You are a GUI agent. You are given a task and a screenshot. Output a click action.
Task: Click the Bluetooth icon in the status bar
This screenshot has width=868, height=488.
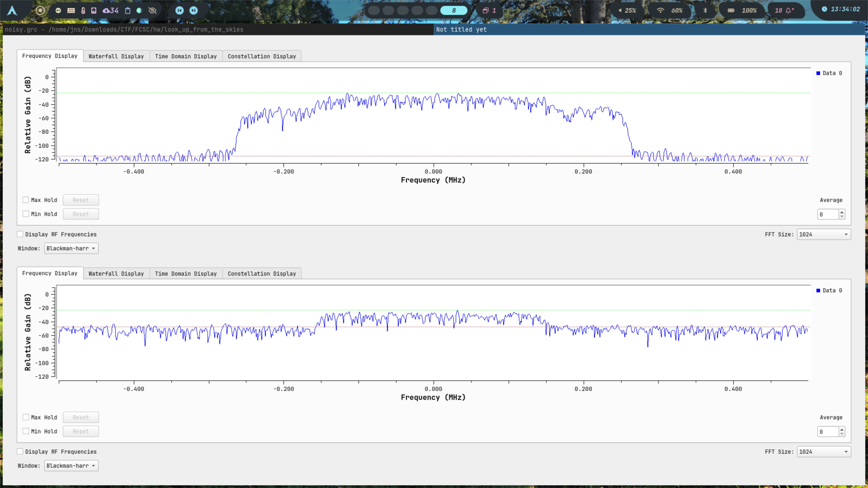(705, 10)
